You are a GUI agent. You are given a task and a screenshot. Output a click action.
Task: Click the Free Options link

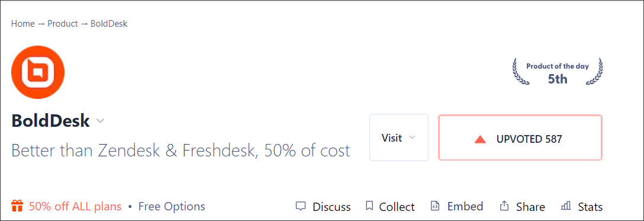click(172, 206)
